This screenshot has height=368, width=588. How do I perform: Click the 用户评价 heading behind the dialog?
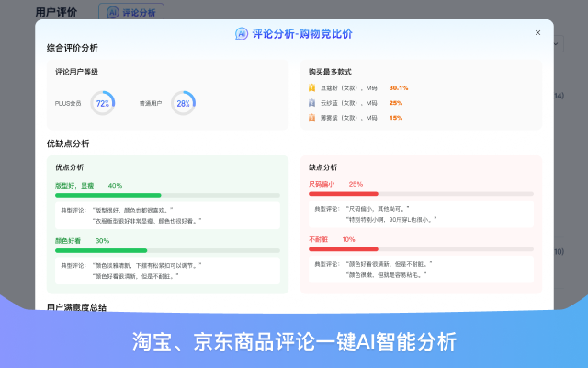coord(56,12)
